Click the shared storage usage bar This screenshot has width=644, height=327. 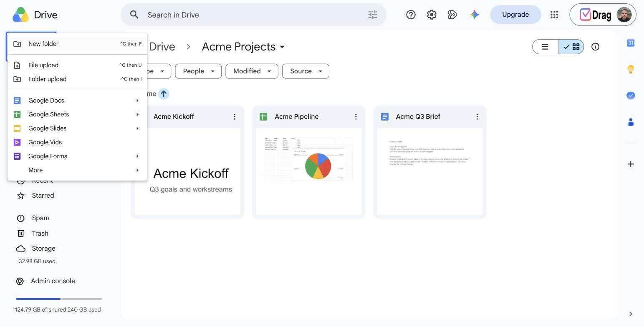click(59, 299)
